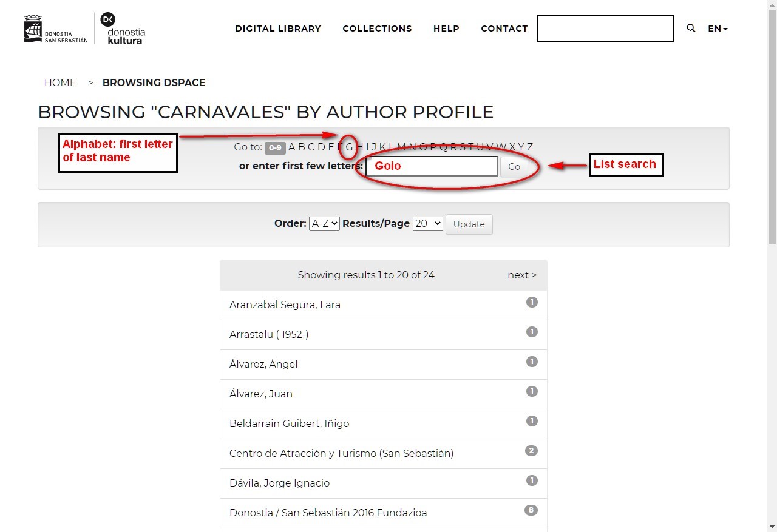Click the Donostia Kultura logo
777x532 pixels.
[123, 29]
